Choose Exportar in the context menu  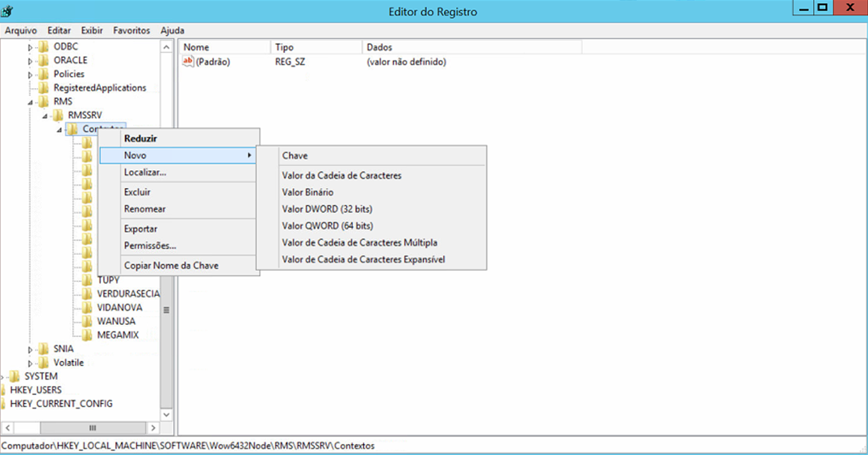(178, 229)
